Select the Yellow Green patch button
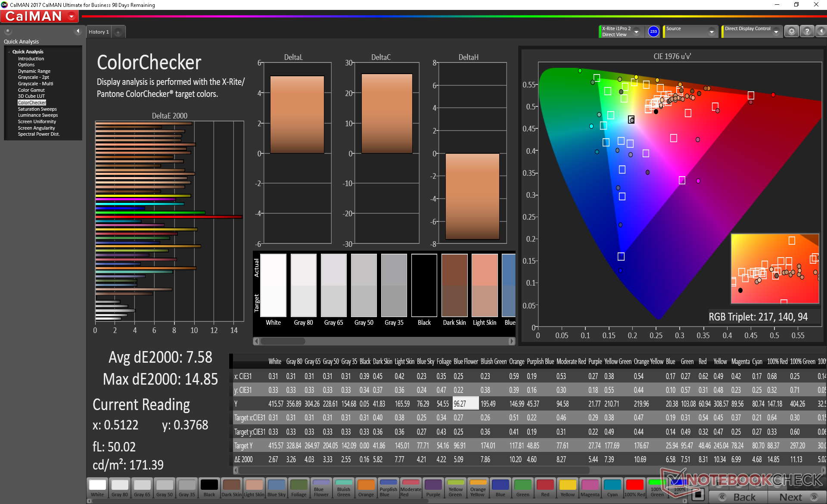The height and width of the screenshot is (504, 827). coord(456,488)
